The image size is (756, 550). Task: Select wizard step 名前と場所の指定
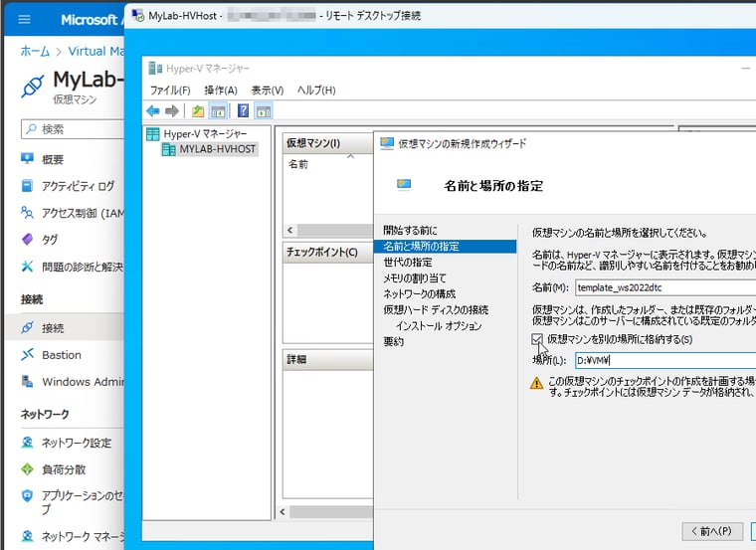point(445,247)
